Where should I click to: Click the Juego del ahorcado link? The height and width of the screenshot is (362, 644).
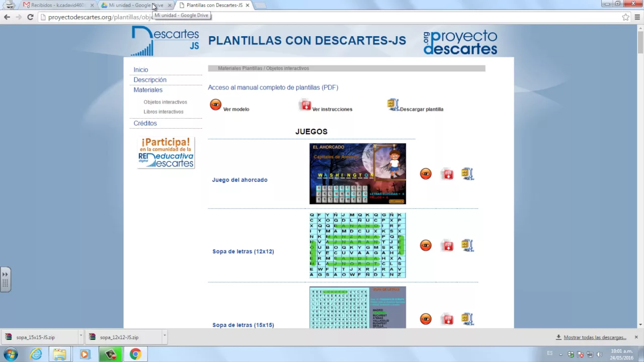239,180
